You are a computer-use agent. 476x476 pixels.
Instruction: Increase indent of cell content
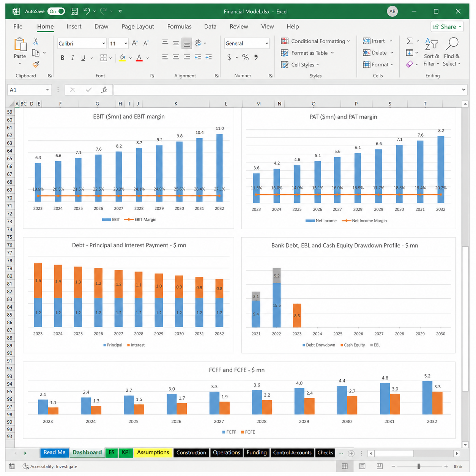tap(208, 58)
